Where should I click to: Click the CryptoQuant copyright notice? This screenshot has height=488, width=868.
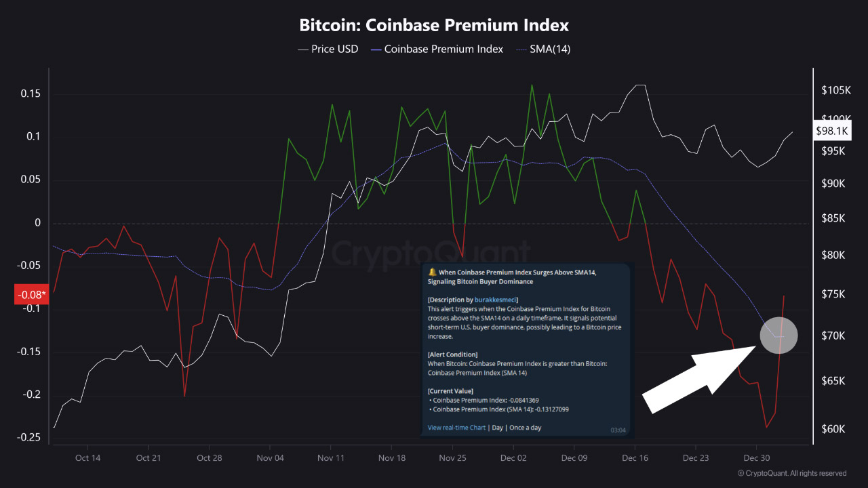point(792,473)
